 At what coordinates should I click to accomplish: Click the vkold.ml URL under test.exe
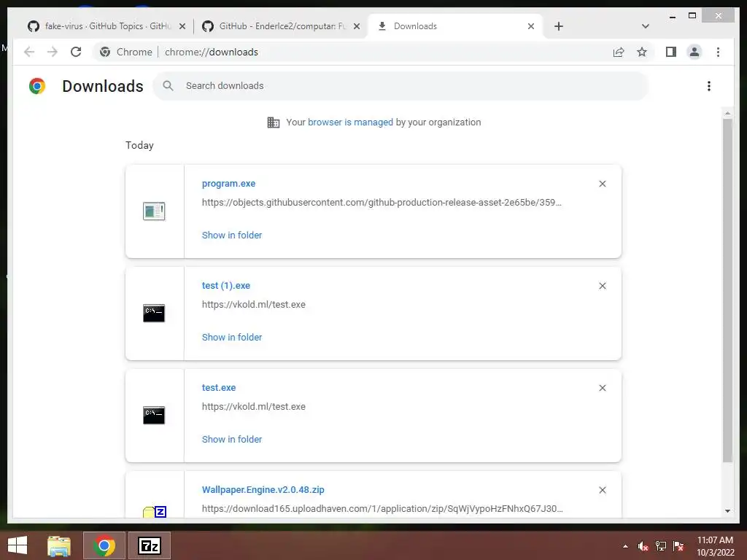point(253,406)
